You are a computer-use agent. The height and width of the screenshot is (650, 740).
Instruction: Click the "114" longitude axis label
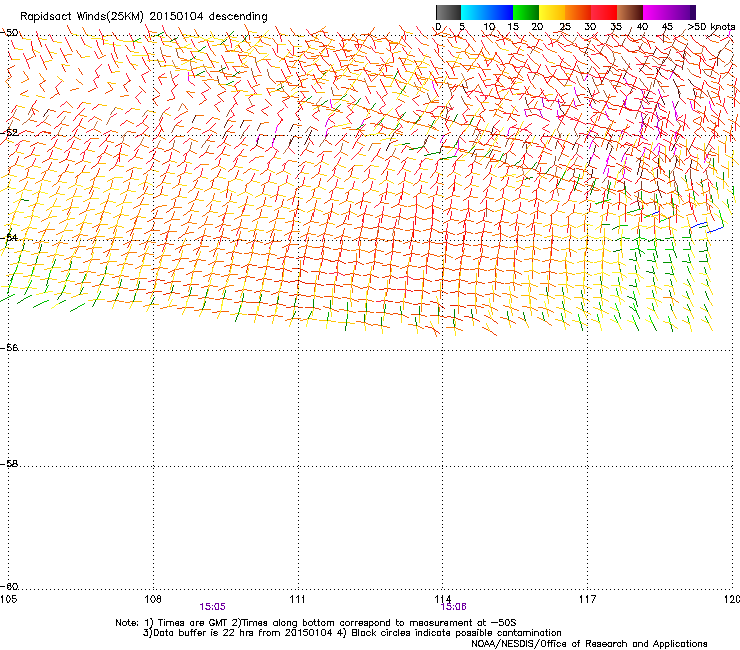442,599
